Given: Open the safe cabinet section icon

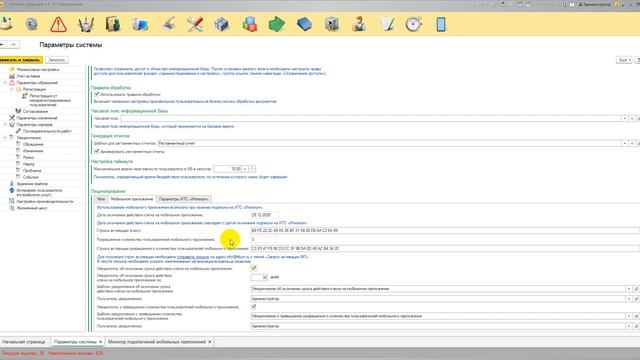Looking at the screenshot, I should [x=331, y=24].
